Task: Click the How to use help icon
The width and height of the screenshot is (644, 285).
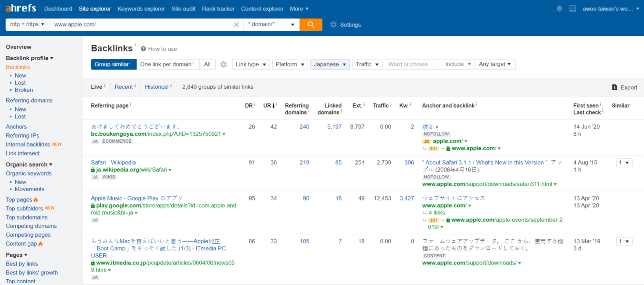Action: [x=143, y=49]
